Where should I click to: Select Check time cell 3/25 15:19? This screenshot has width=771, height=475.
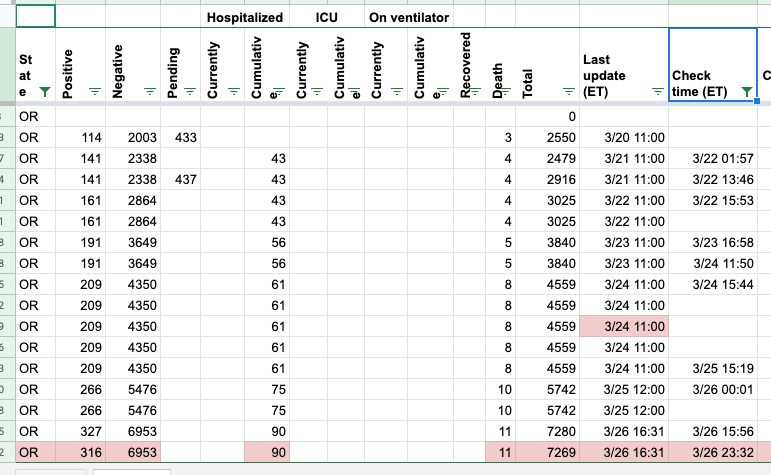tap(713, 369)
